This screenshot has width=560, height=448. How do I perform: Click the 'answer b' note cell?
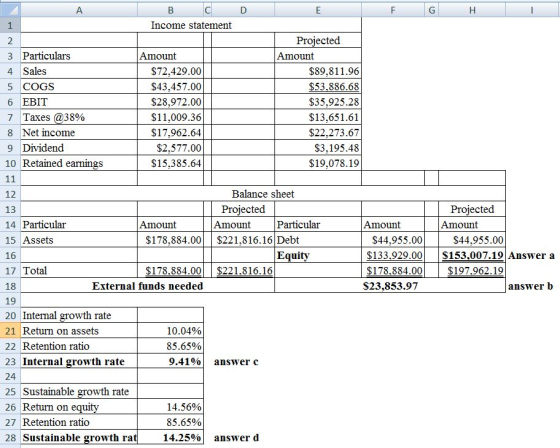tap(531, 286)
